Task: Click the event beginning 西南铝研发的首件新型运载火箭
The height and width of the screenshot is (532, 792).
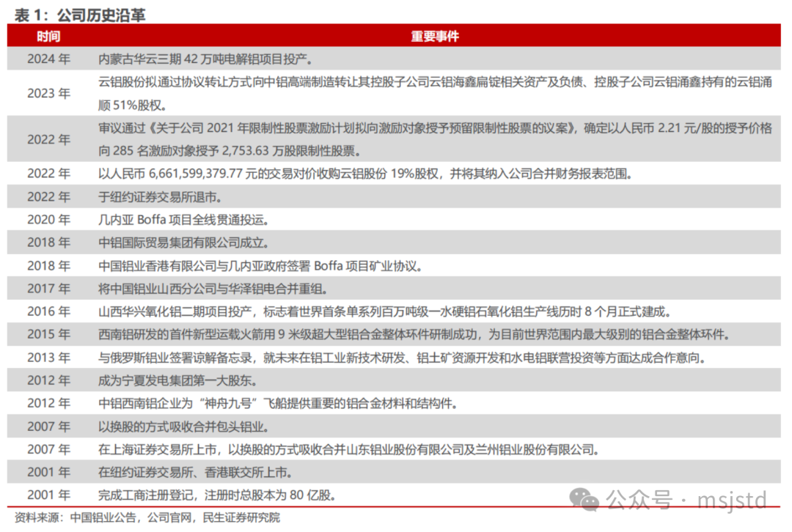Action: click(x=414, y=334)
